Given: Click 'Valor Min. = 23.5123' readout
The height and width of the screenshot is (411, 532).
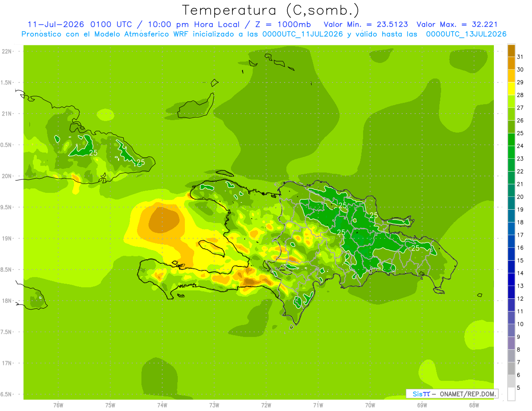Looking at the screenshot, I should (366, 24).
